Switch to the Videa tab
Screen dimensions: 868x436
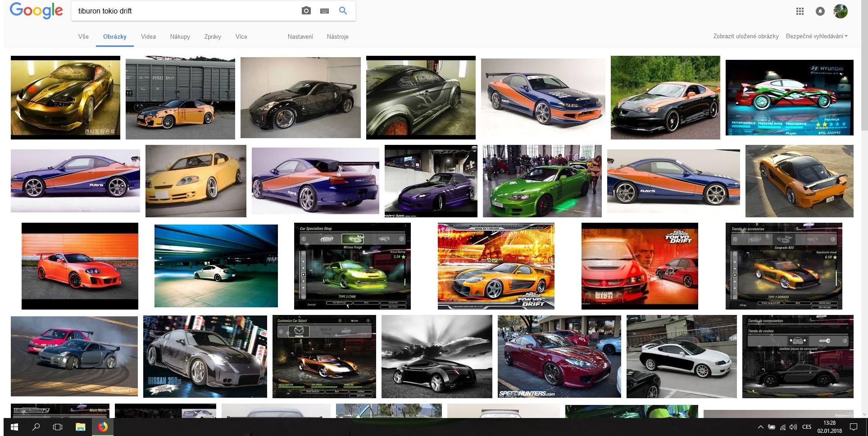(x=148, y=37)
